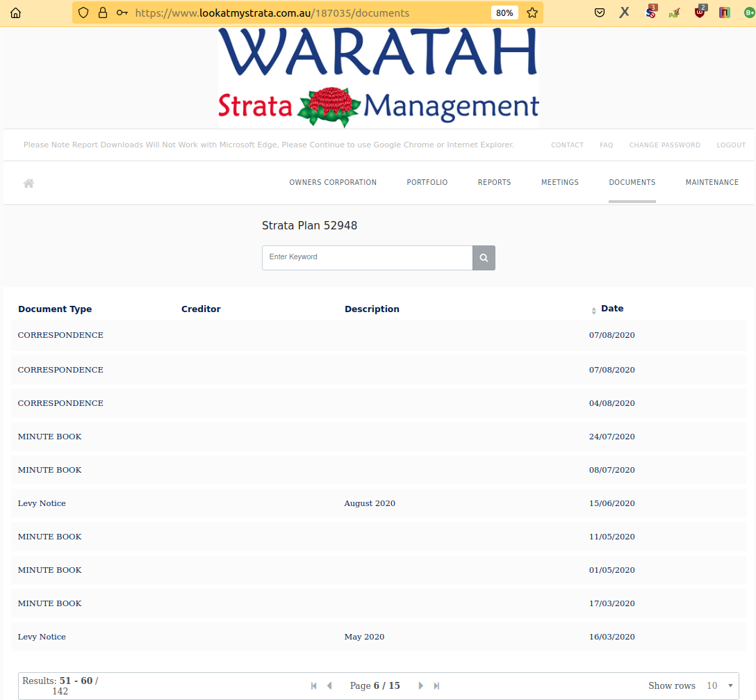The image size is (756, 700).
Task: Click the Waratah Strata Management logo
Action: coord(379,77)
